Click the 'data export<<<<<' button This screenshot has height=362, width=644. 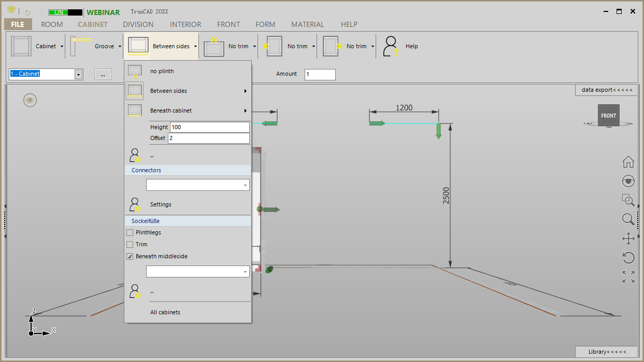pos(607,90)
